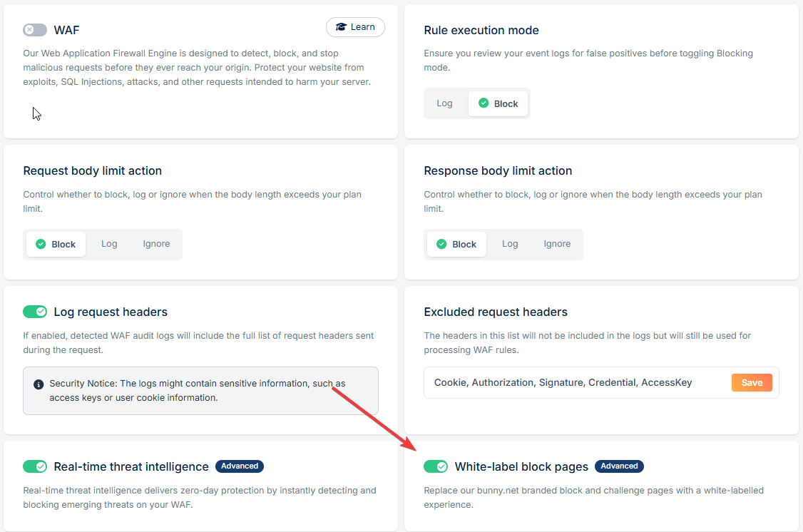Click green checkmark icon in rule execution Block
803x532 pixels.
tap(484, 103)
